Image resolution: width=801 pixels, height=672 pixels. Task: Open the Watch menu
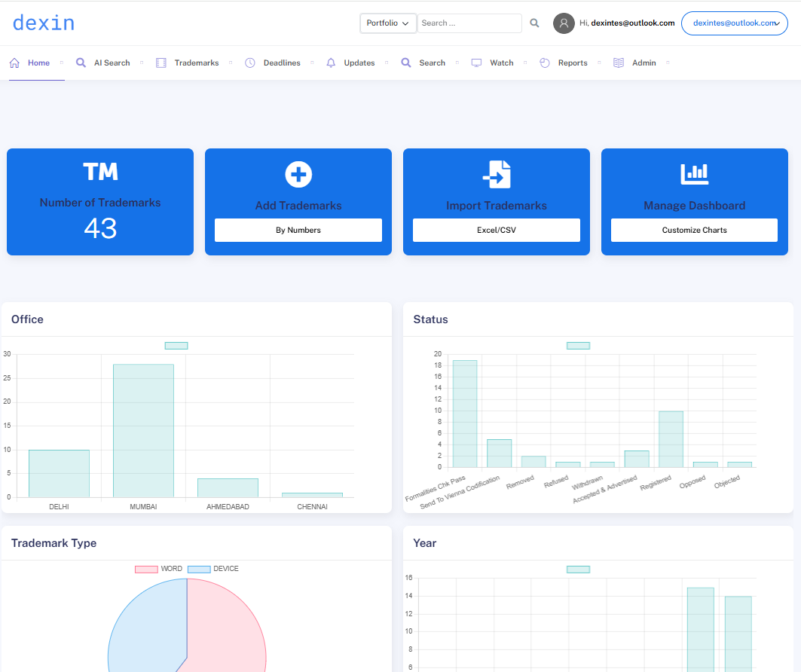[502, 63]
